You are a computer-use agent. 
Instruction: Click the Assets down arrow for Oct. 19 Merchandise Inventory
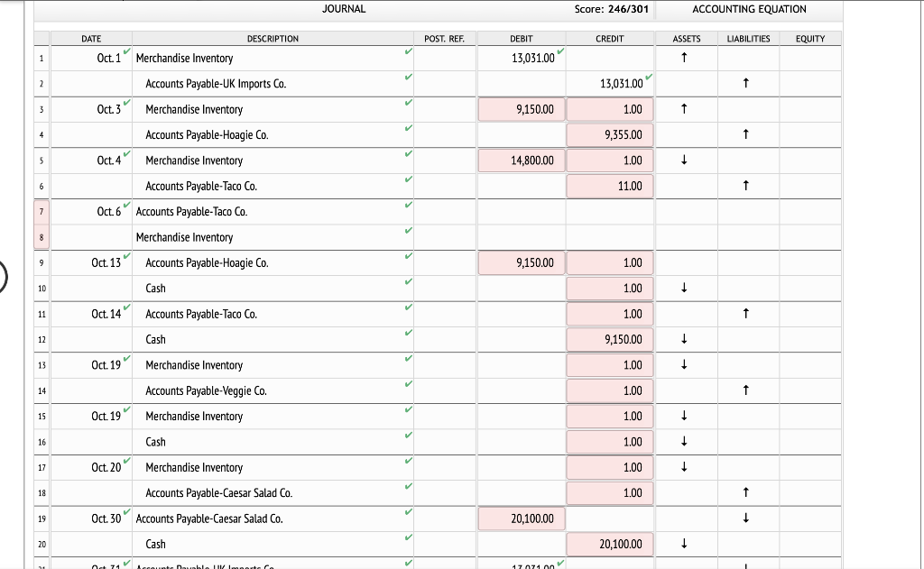685,365
